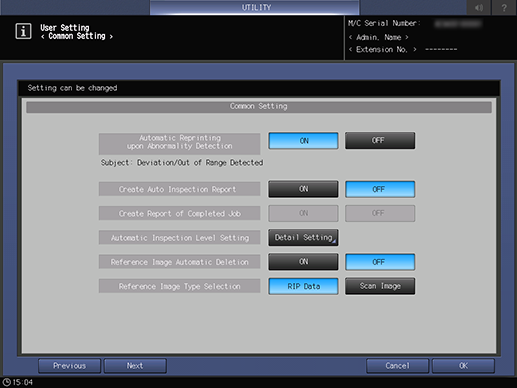Go to the Previous settings page
The height and width of the screenshot is (388, 517).
(69, 366)
